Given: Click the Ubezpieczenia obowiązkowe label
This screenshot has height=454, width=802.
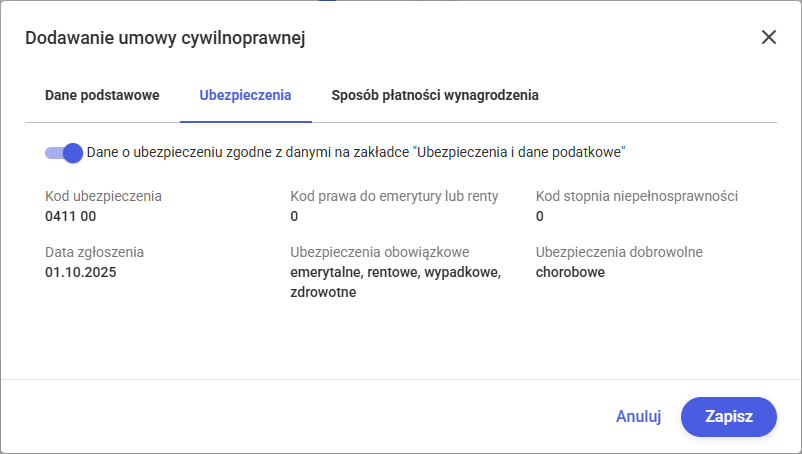Looking at the screenshot, I should click(x=380, y=252).
